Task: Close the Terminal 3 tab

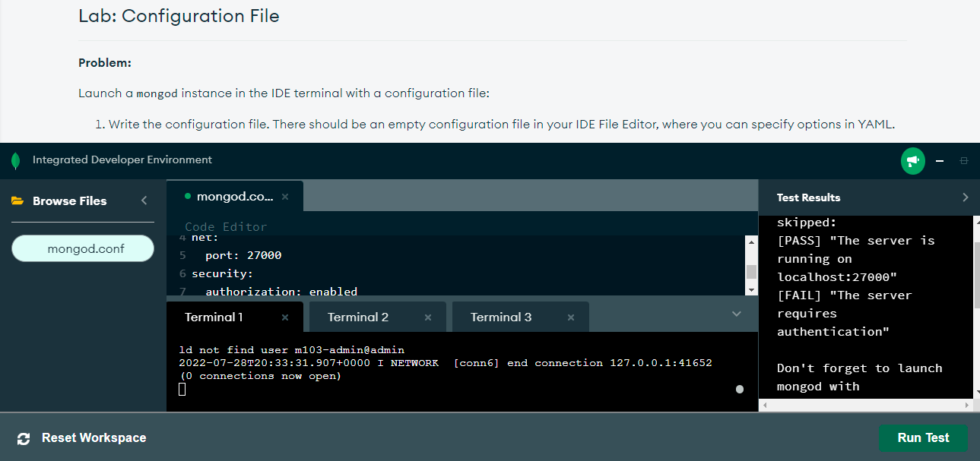Action: coord(571,317)
